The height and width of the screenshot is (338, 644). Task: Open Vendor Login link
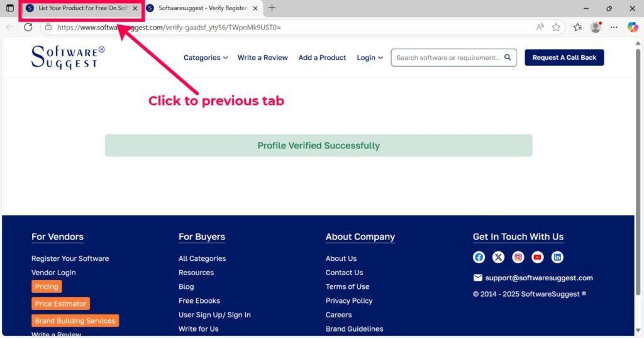point(53,273)
